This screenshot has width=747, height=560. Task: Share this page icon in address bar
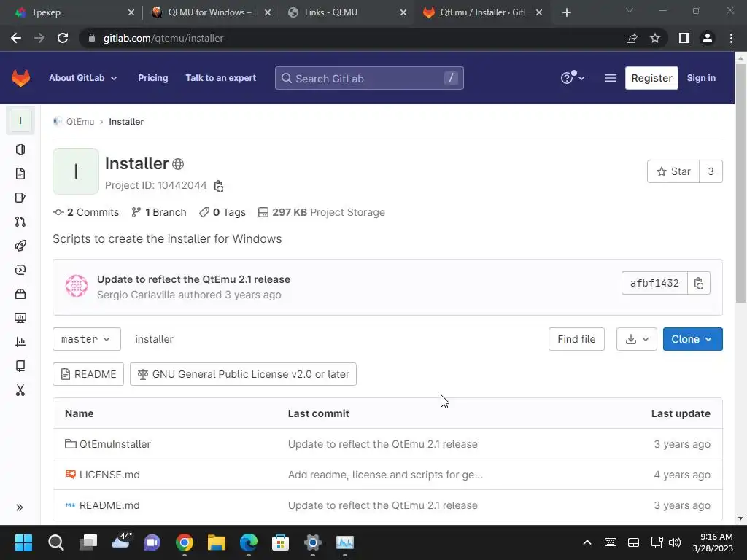[x=632, y=38]
